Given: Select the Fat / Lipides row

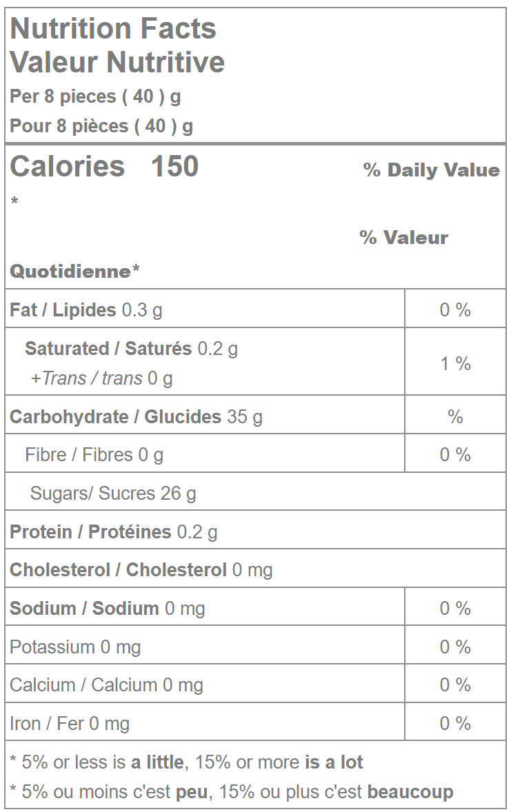Looking at the screenshot, I should tap(86, 310).
